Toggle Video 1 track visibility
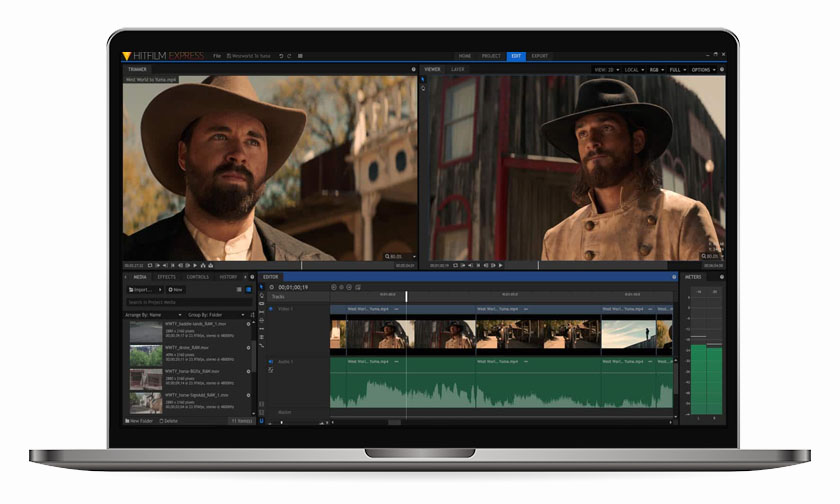Image resolution: width=840 pixels, height=504 pixels. (271, 309)
